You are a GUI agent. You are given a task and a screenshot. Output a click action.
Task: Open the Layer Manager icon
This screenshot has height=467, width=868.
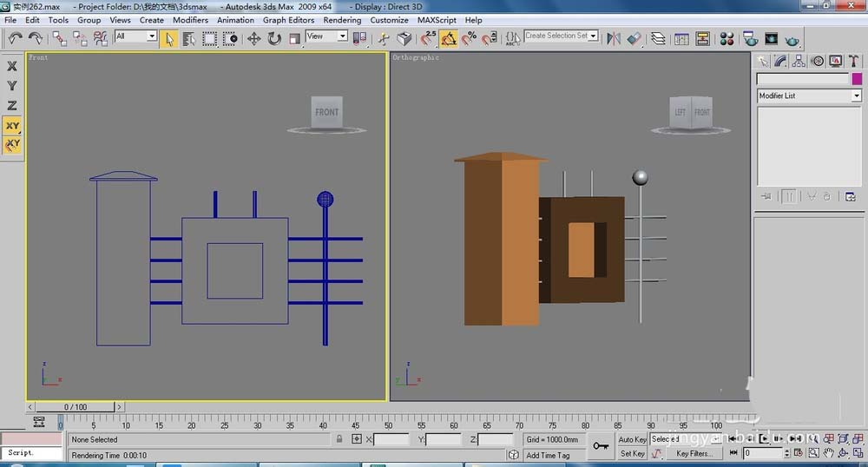tap(658, 38)
